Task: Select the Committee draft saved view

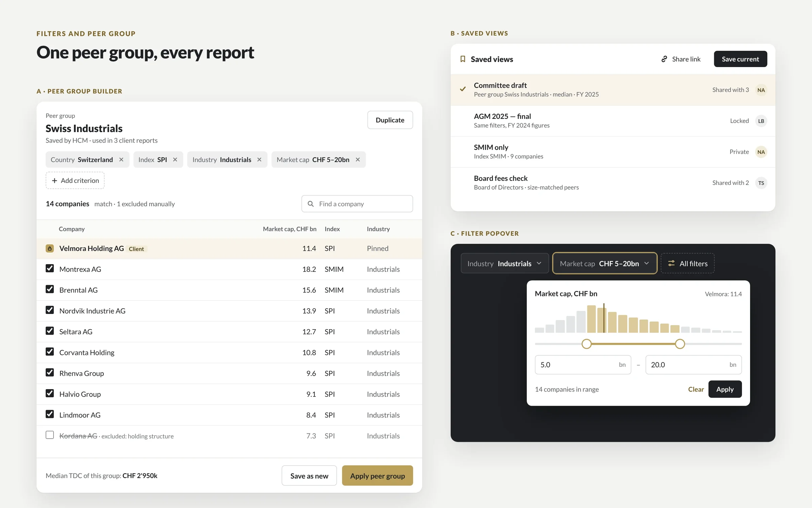Action: pos(613,90)
